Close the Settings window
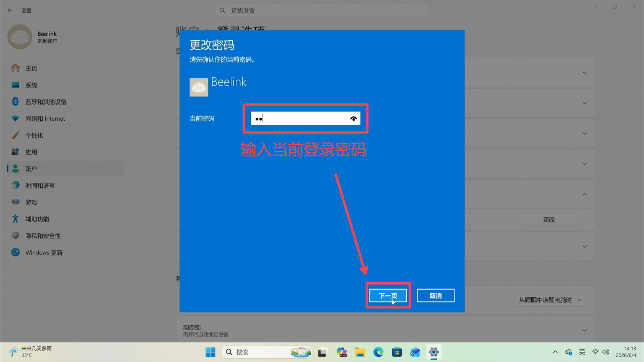 (x=634, y=7)
